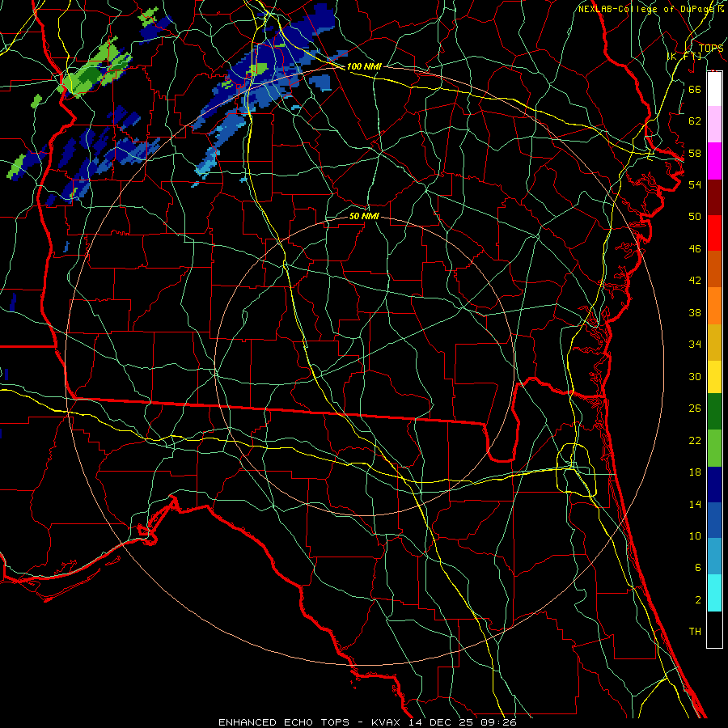Click the "22" legend value
This screenshot has width=728, height=728.
pyautogui.click(x=695, y=440)
